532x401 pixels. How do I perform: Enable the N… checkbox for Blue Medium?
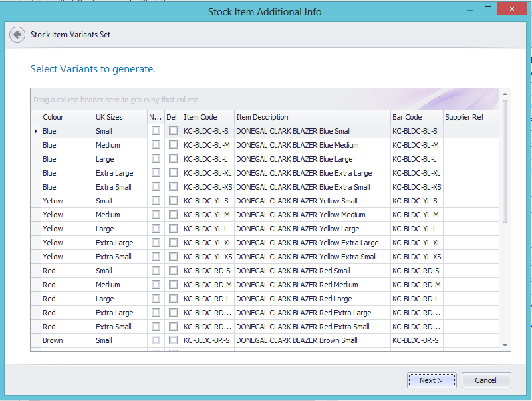click(x=156, y=145)
